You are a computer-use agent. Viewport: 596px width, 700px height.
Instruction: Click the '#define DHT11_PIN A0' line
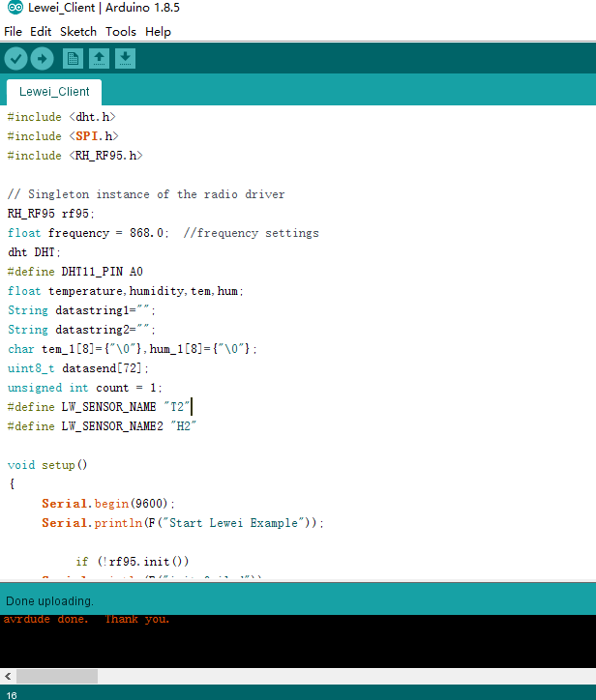[75, 272]
